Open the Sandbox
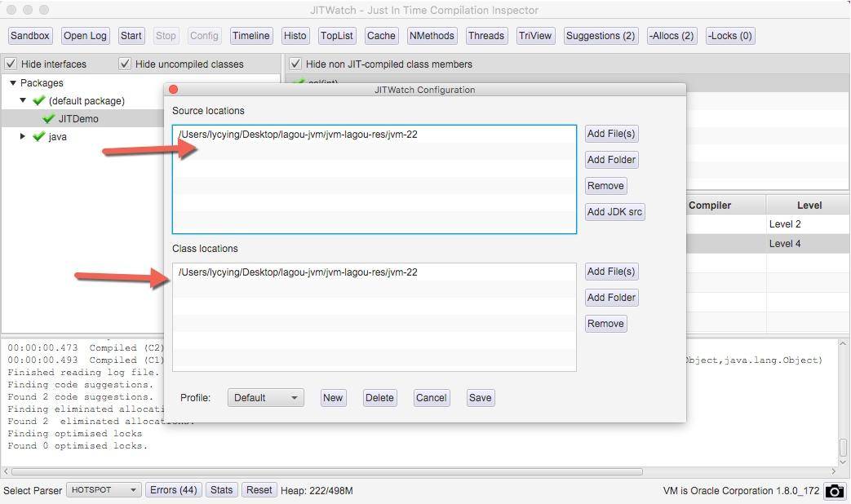Screen dimensions: 851x504 (30, 36)
